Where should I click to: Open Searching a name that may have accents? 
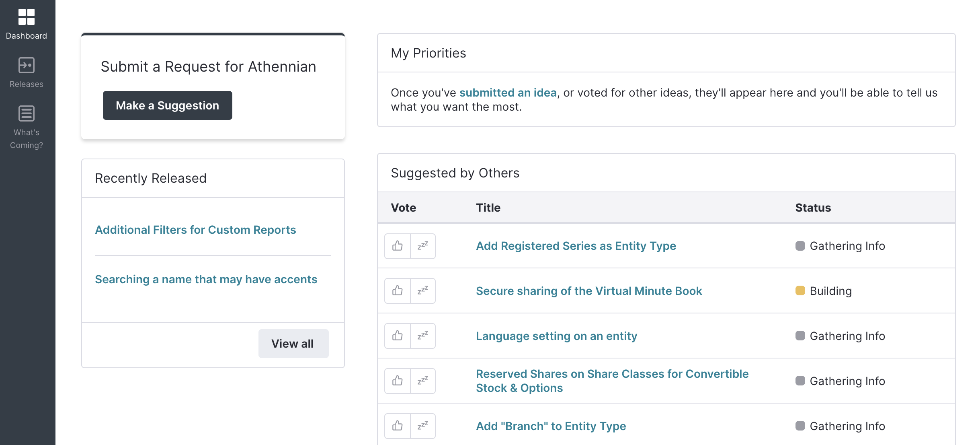[206, 279]
